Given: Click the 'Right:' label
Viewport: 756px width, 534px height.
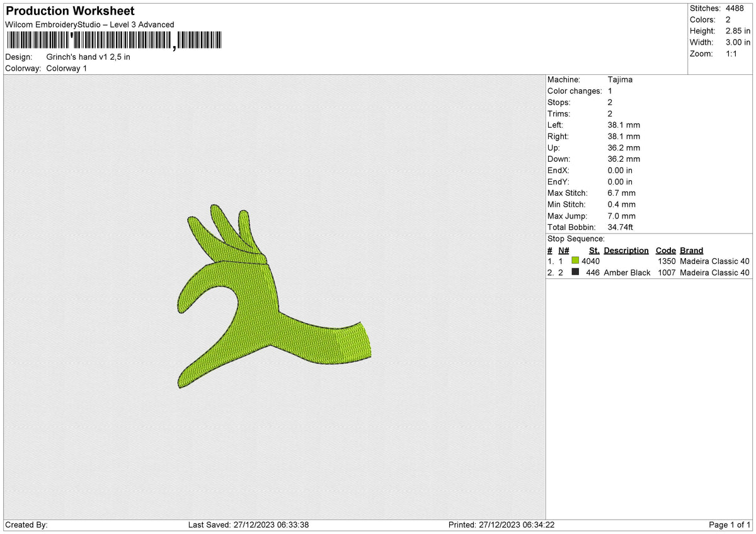Looking at the screenshot, I should pyautogui.click(x=558, y=136).
